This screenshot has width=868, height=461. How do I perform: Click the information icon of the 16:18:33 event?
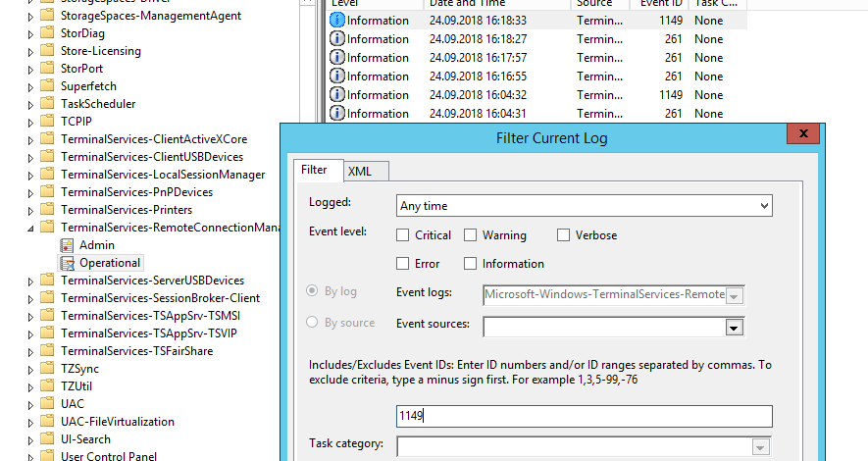click(x=336, y=20)
